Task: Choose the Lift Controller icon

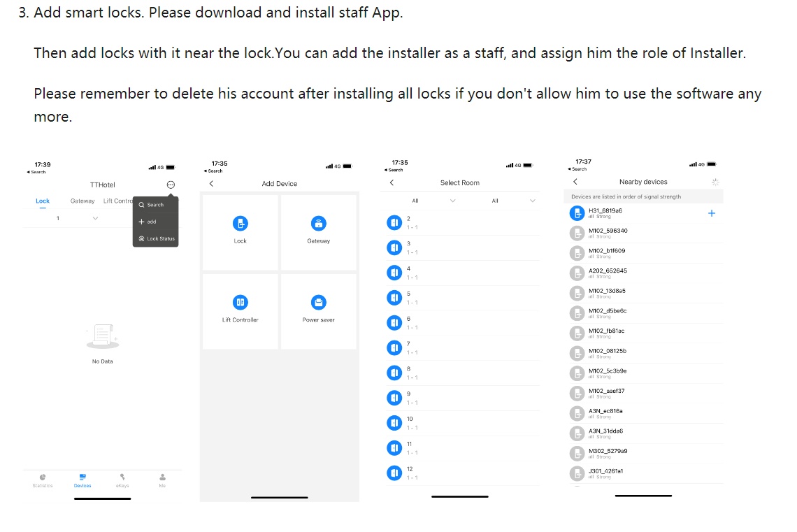Action: (x=240, y=302)
